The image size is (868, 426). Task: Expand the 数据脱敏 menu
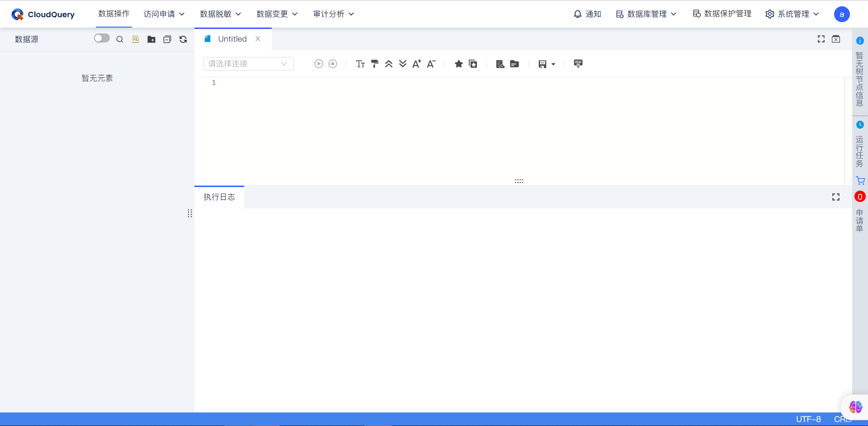point(221,14)
